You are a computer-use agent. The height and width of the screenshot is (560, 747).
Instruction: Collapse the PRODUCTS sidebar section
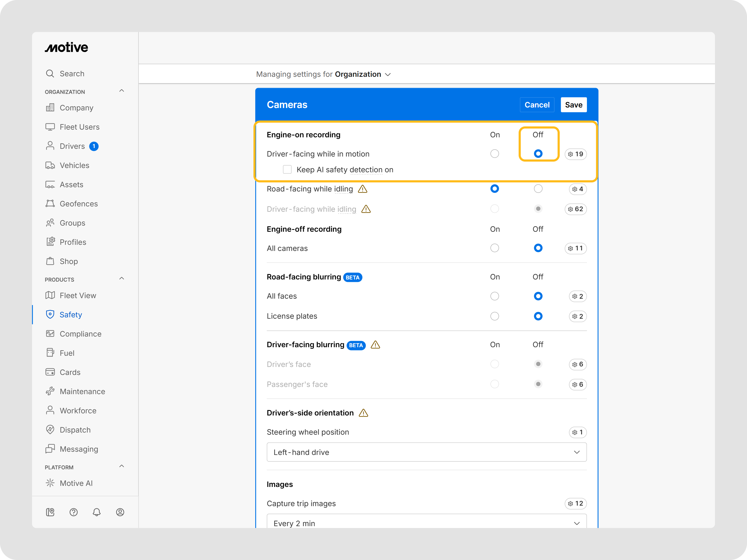coord(122,278)
